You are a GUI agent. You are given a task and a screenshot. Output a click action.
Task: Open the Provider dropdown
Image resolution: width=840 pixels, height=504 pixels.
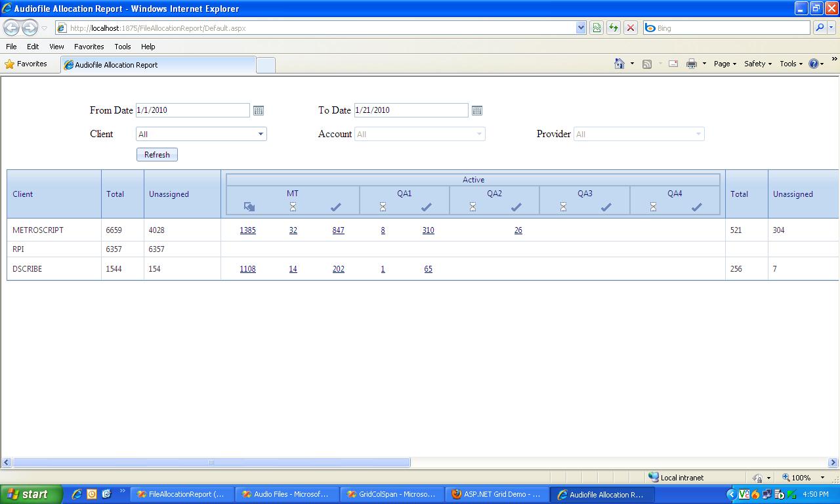tap(639, 134)
